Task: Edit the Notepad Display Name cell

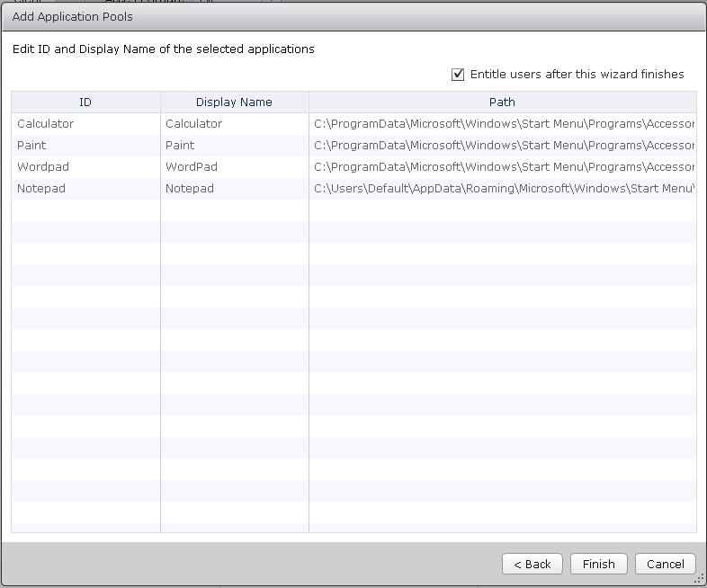Action: [190, 189]
